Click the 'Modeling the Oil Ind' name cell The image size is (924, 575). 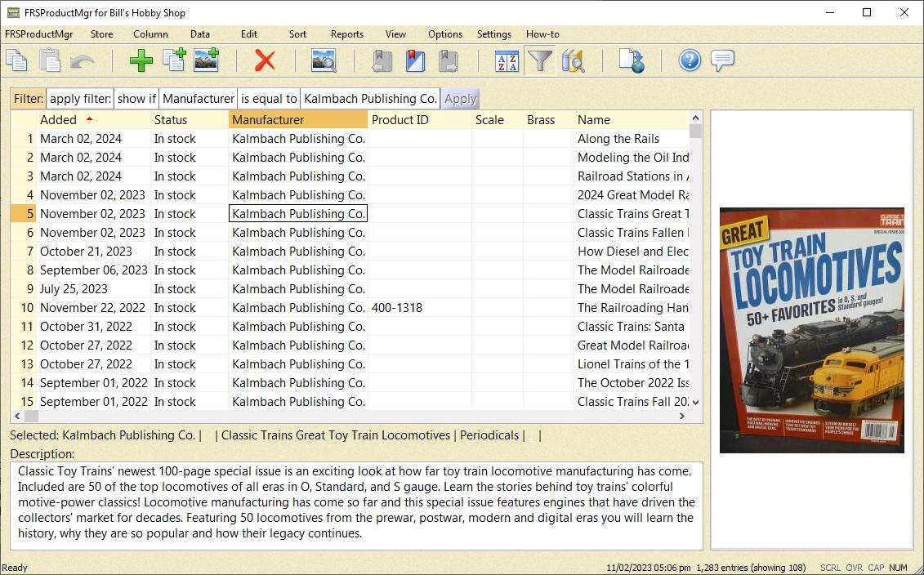(632, 158)
